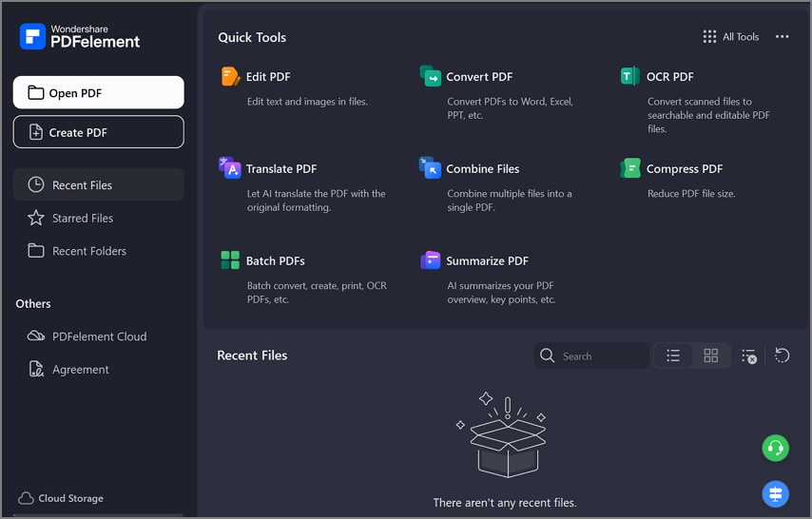Click the Wondershare PDFelement logo icon
Image resolution: width=812 pixels, height=519 pixels.
click(x=32, y=37)
